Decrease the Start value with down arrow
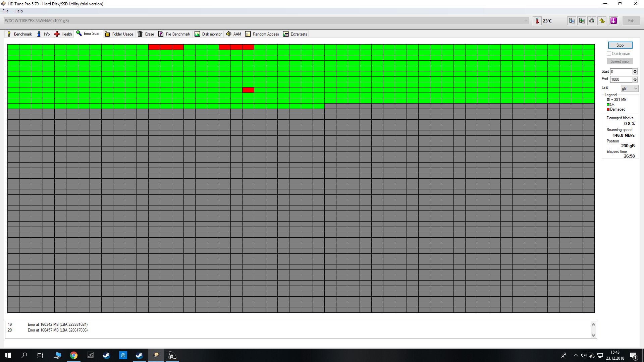 (x=635, y=73)
